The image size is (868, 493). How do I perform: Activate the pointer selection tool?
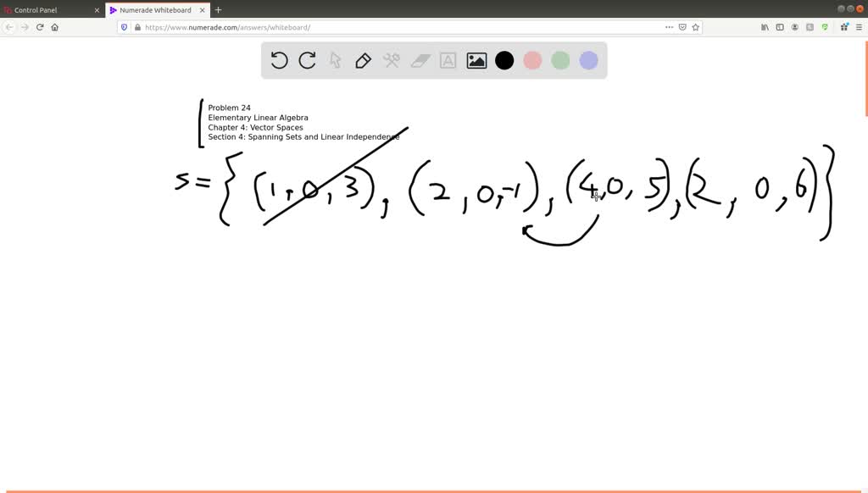pos(335,60)
